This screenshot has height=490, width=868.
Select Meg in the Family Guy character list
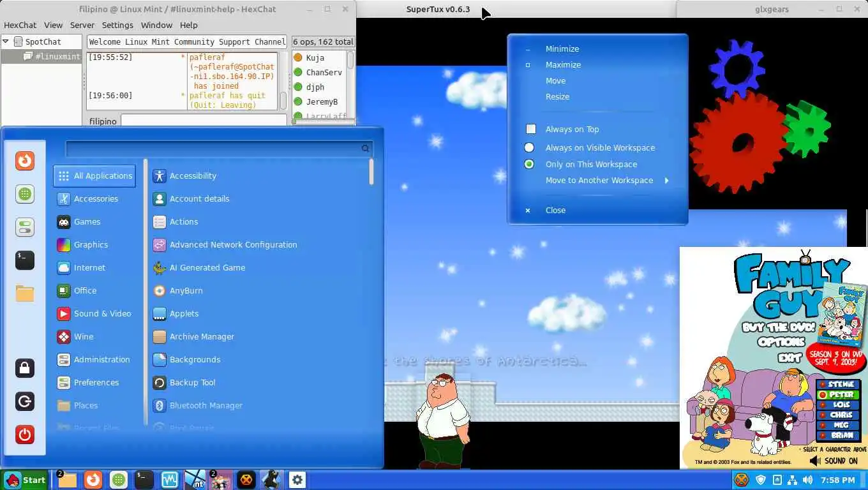pos(837,425)
